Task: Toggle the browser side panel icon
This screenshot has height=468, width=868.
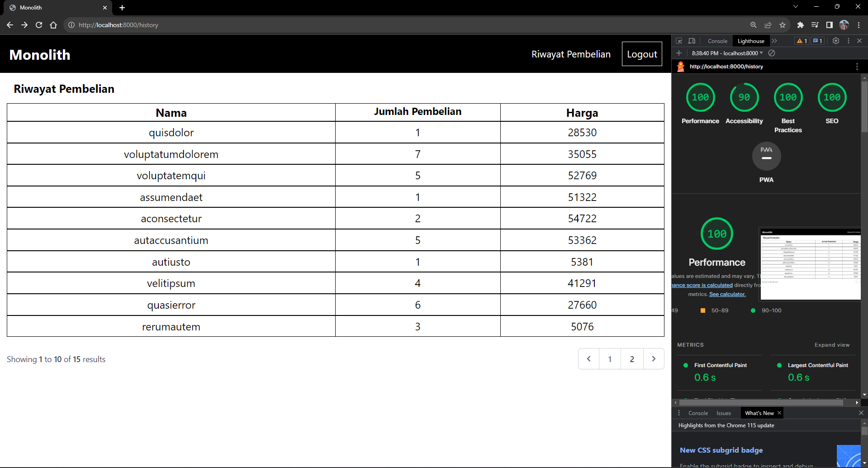Action: pos(829,25)
